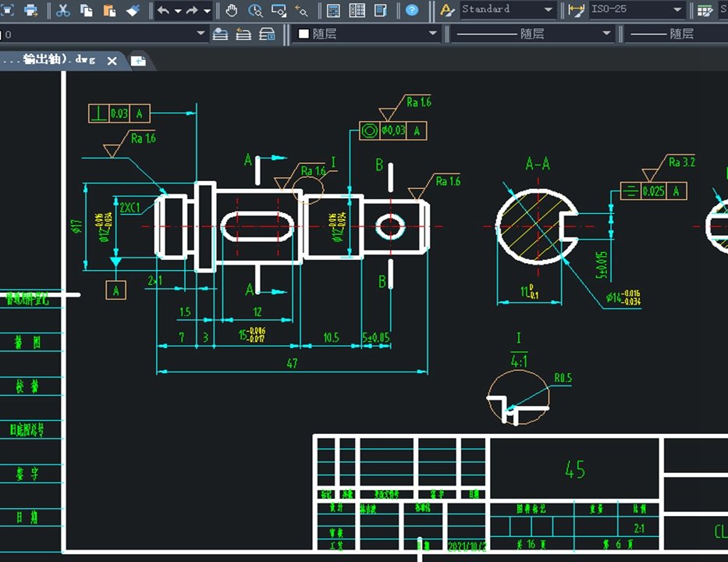The height and width of the screenshot is (562, 728).
Task: Open the 随层 linetype dropdown
Action: click(532, 34)
